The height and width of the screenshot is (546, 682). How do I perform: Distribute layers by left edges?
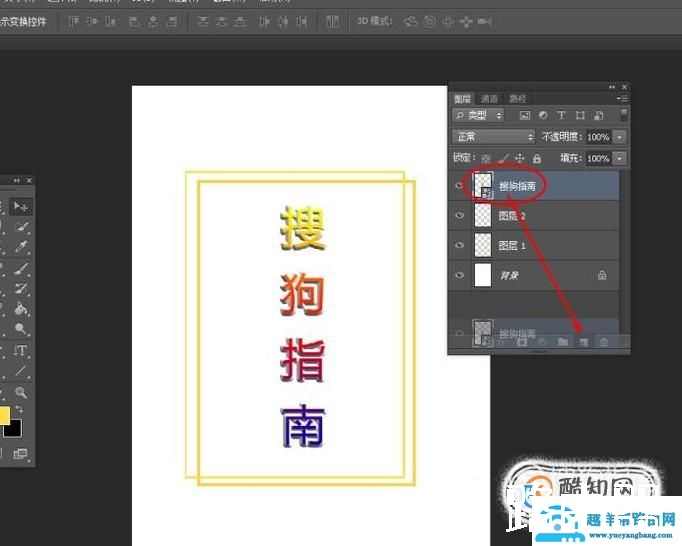click(264, 21)
